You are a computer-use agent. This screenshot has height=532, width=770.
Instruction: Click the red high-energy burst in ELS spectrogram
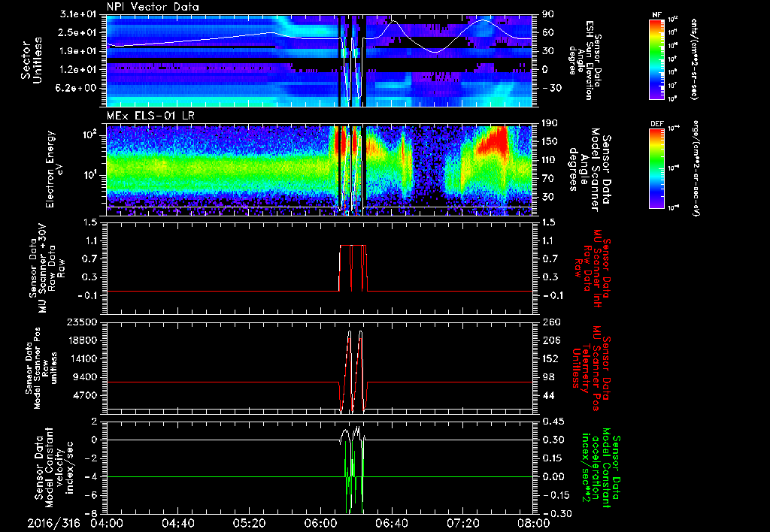pyautogui.click(x=497, y=141)
